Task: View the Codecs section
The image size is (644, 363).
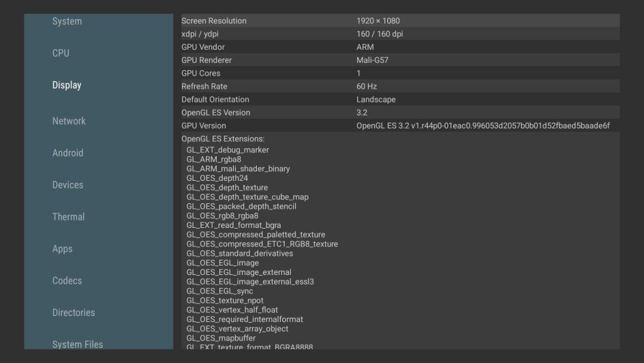Action: (67, 281)
